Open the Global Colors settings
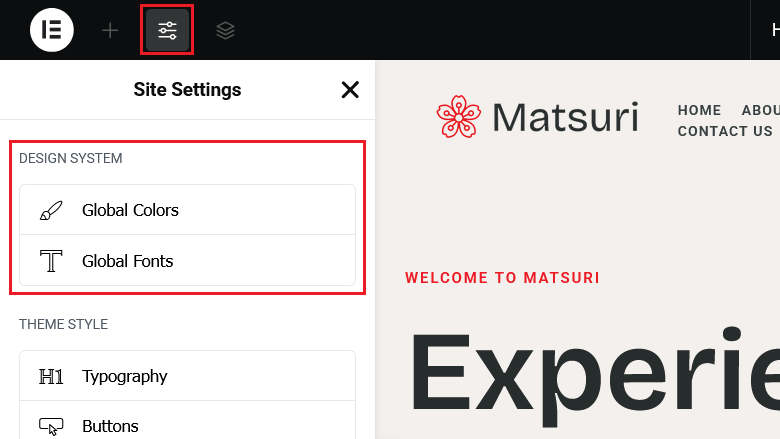This screenshot has height=439, width=780. 130,211
